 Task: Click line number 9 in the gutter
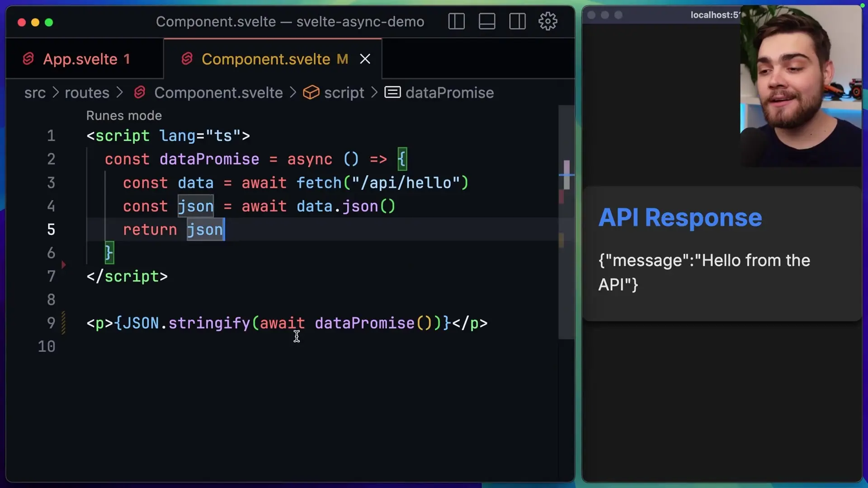51,323
